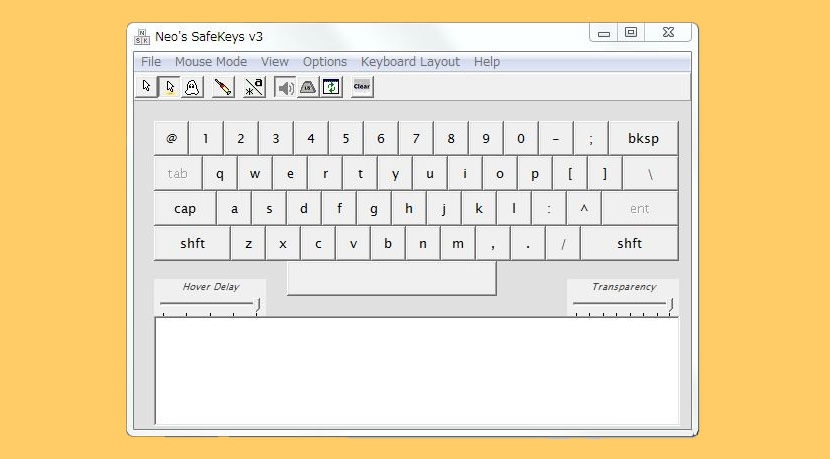This screenshot has height=459, width=830.
Task: Adjust the Transparency slider handle
Action: pos(671,304)
